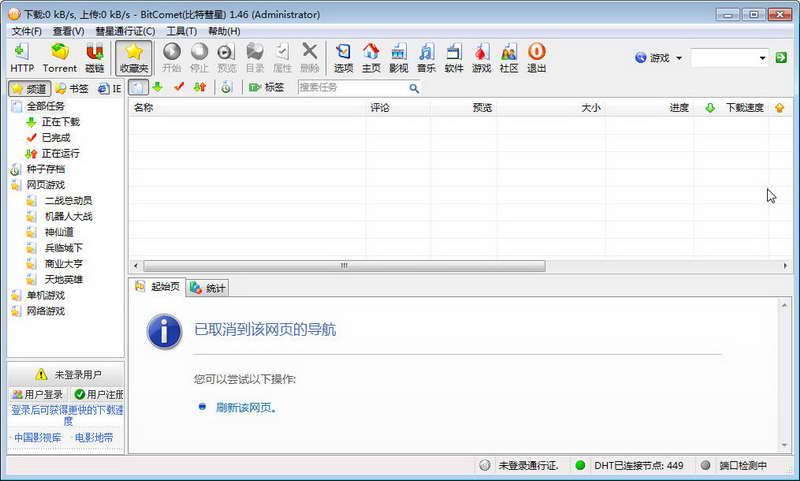Open the 软件 software section
Viewport: 800px width, 481px height.
pyautogui.click(x=454, y=58)
